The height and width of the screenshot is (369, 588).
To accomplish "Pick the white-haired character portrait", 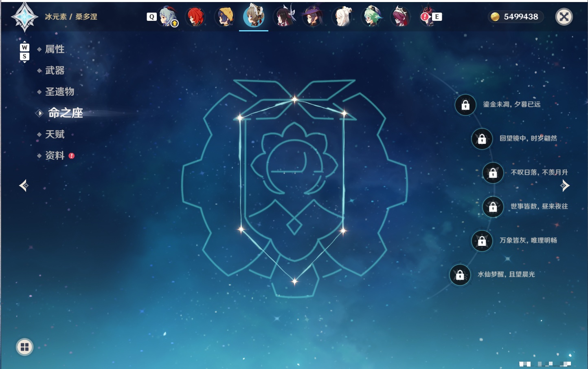I will [x=342, y=17].
